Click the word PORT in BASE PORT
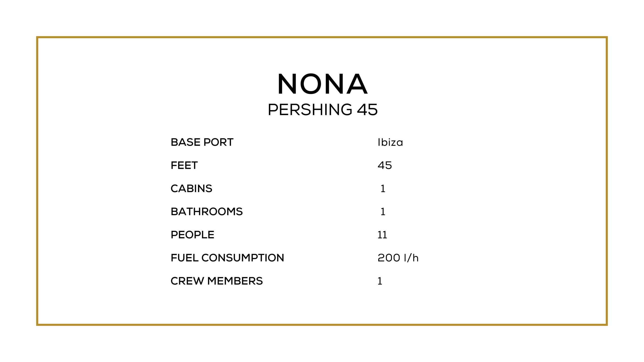644x362 pixels. [x=218, y=142]
